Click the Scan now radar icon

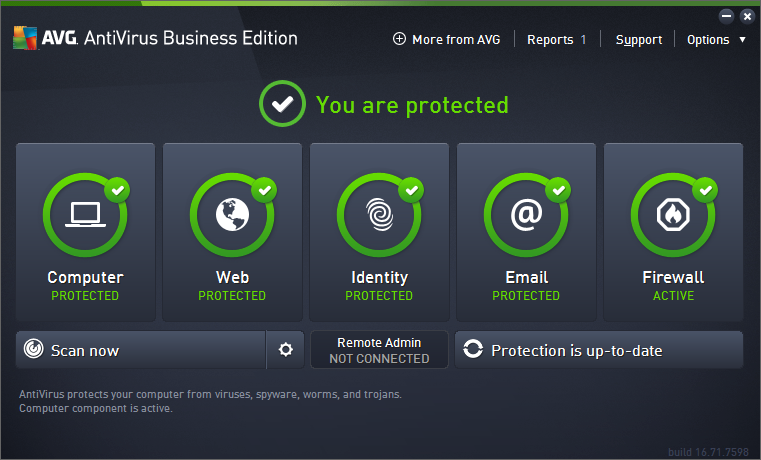pyautogui.click(x=34, y=350)
